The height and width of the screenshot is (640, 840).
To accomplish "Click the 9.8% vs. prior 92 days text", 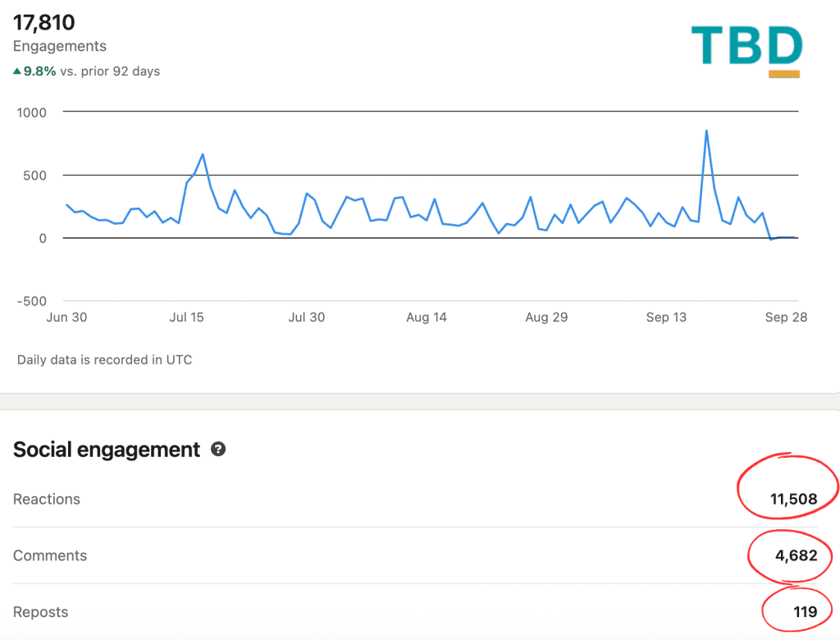I will click(92, 71).
